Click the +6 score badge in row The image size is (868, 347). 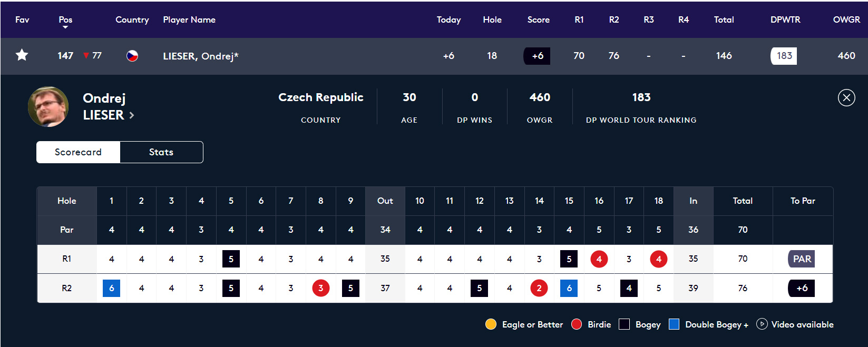pos(537,56)
